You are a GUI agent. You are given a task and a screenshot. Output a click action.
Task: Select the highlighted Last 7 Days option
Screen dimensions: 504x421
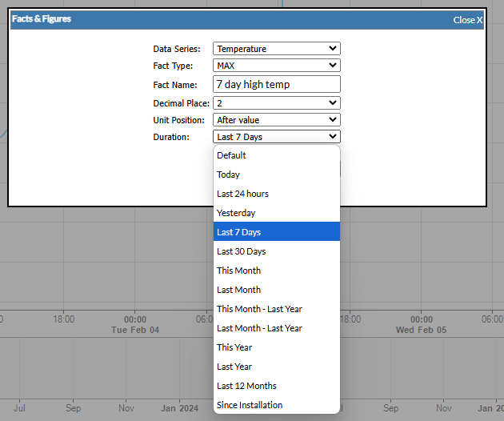pyautogui.click(x=276, y=232)
